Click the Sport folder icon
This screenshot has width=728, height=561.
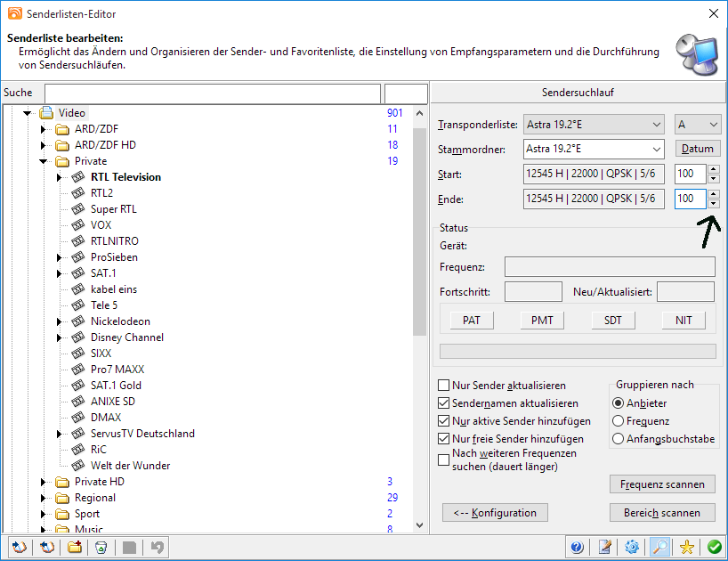(62, 514)
